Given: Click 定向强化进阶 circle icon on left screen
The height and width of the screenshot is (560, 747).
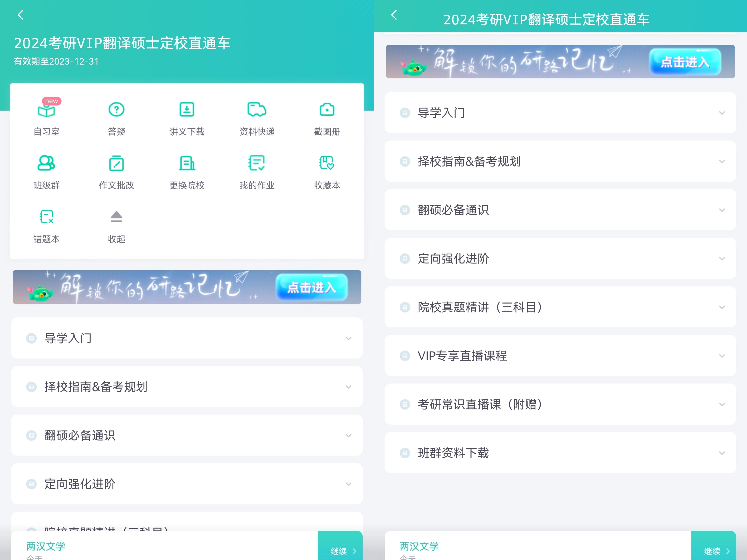Looking at the screenshot, I should tap(31, 484).
